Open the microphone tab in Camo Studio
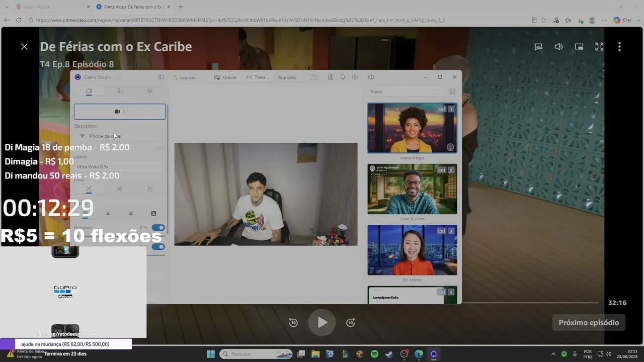Screen dimensions: 644x362 click(x=120, y=91)
